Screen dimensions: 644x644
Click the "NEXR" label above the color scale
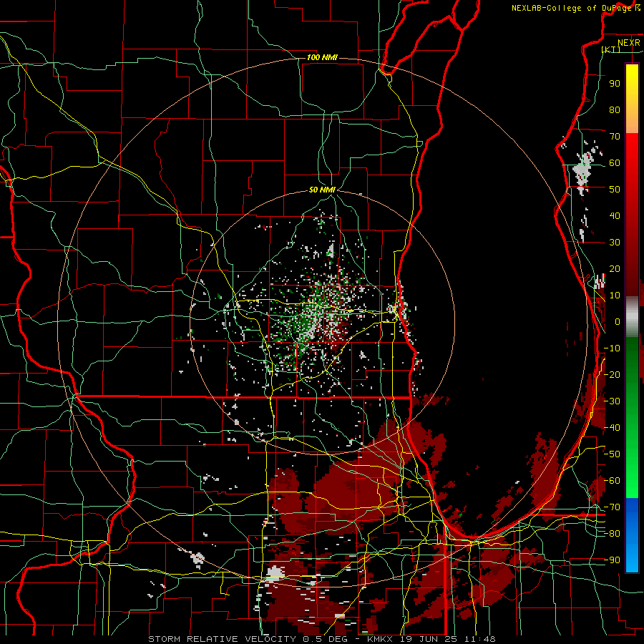coord(628,43)
